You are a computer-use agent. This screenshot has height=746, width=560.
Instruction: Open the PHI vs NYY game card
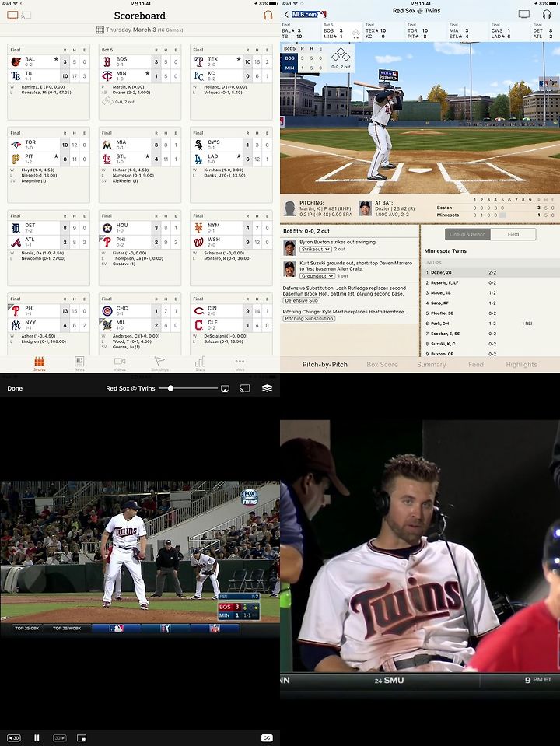[48, 324]
